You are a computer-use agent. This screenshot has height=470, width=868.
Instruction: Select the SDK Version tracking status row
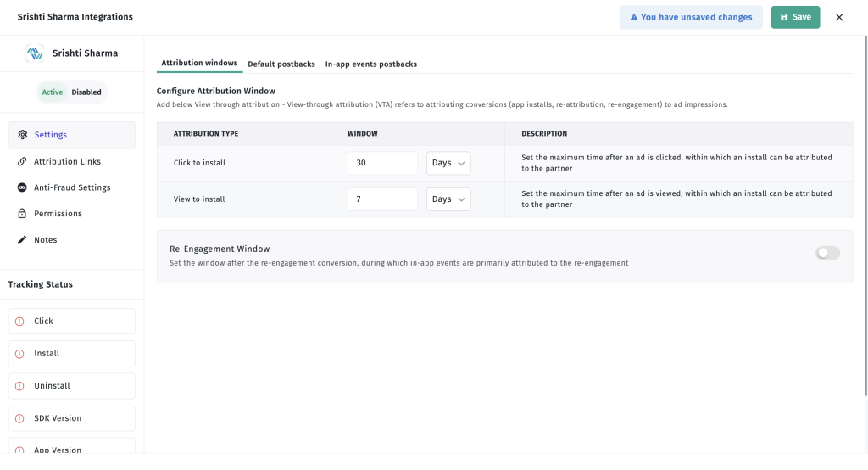72,418
